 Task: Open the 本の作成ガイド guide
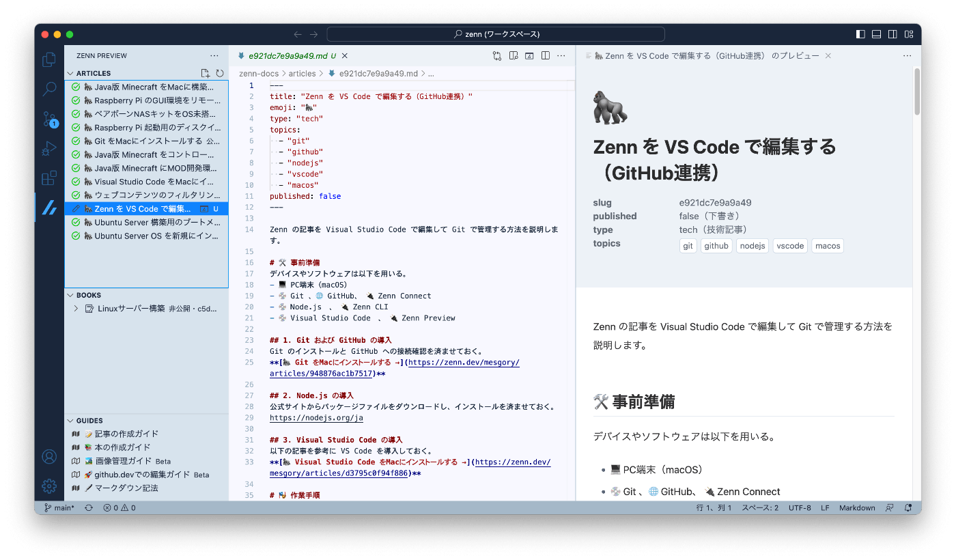click(147, 447)
